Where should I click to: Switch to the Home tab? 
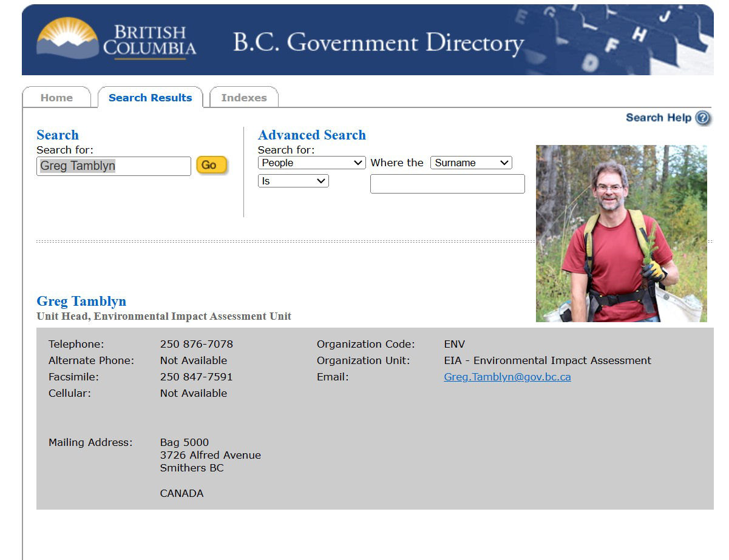(x=56, y=98)
